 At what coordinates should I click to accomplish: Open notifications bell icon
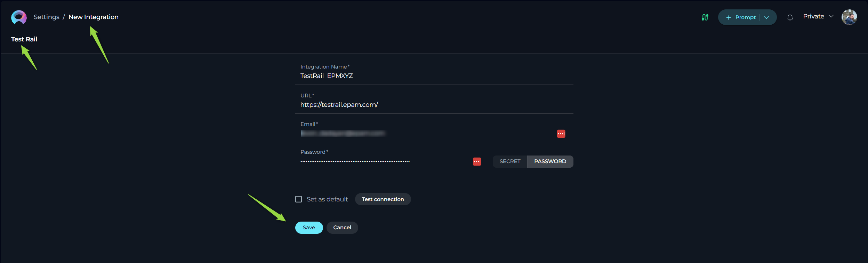tap(790, 17)
